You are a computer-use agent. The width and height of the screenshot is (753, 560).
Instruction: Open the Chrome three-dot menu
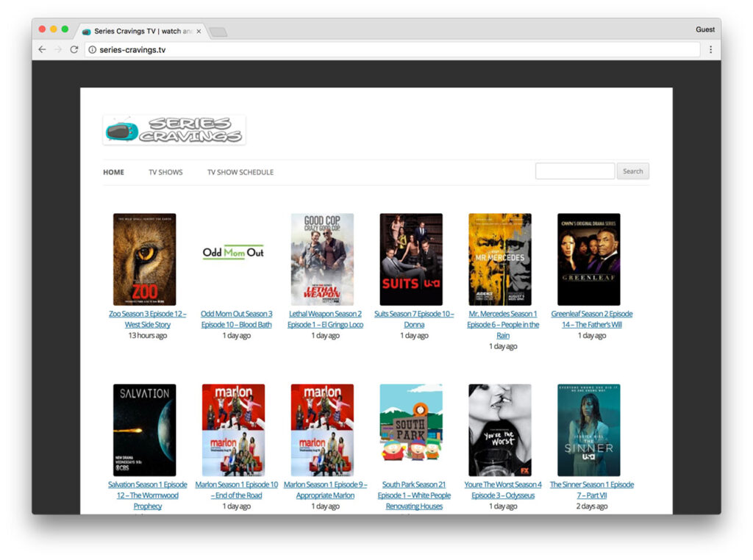coord(711,49)
